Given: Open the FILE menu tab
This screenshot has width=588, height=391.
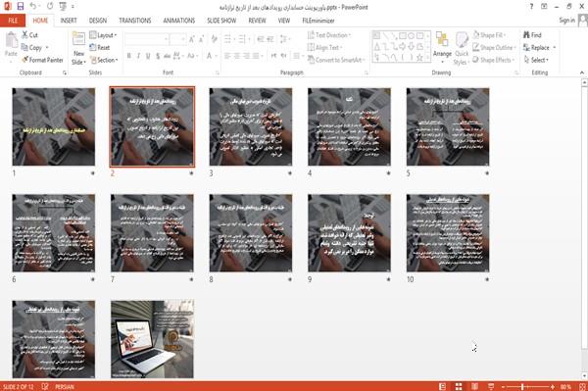Looking at the screenshot, I should [13, 21].
